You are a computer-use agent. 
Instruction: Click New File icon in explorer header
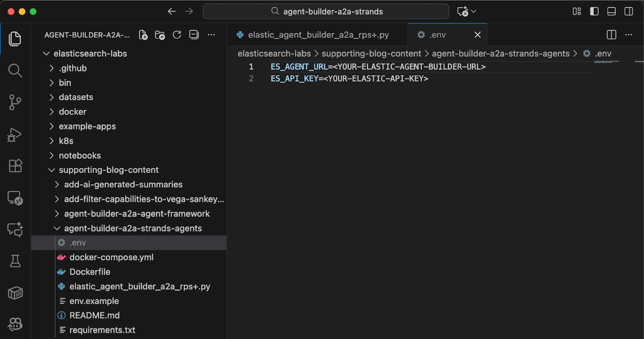(x=143, y=35)
